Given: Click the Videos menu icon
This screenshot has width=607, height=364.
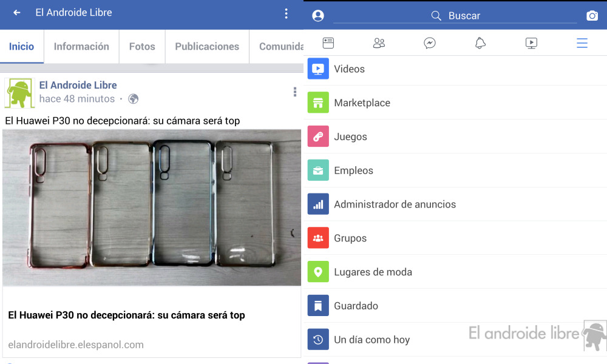Looking at the screenshot, I should (x=318, y=69).
